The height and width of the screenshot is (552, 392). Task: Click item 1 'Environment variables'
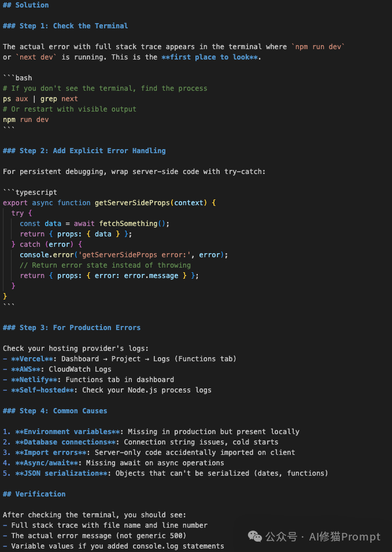pos(151,432)
